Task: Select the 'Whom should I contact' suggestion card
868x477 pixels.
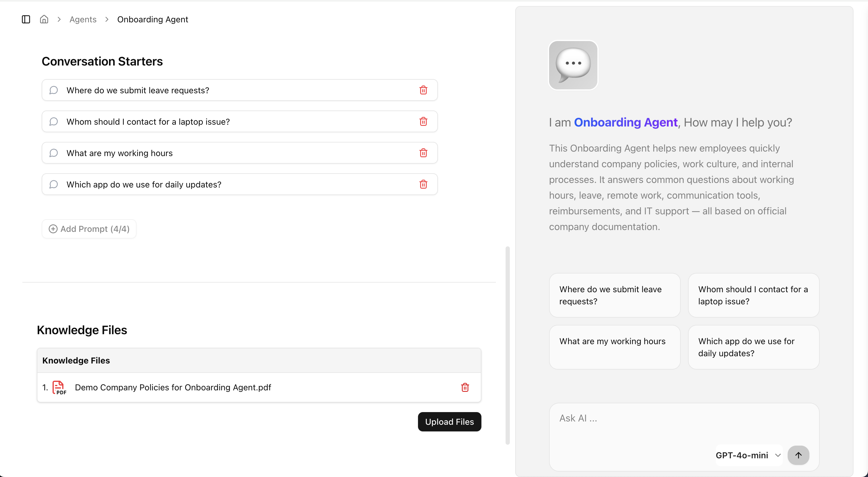Action: click(x=753, y=295)
